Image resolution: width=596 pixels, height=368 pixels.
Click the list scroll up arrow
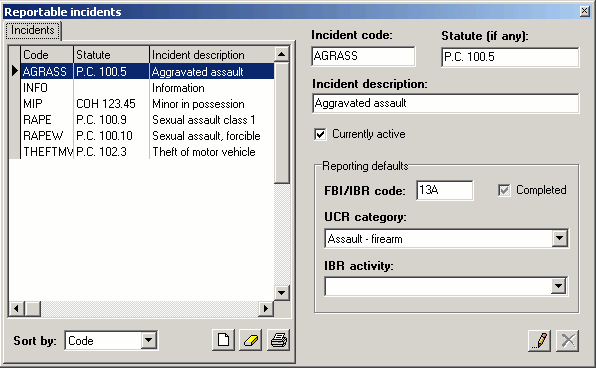point(282,54)
